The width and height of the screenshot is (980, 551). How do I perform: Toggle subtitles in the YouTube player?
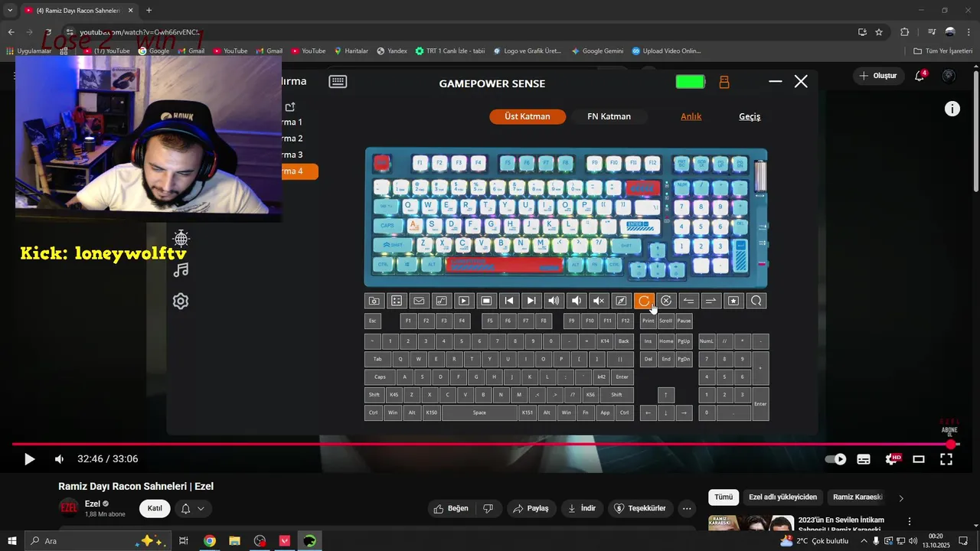click(864, 459)
